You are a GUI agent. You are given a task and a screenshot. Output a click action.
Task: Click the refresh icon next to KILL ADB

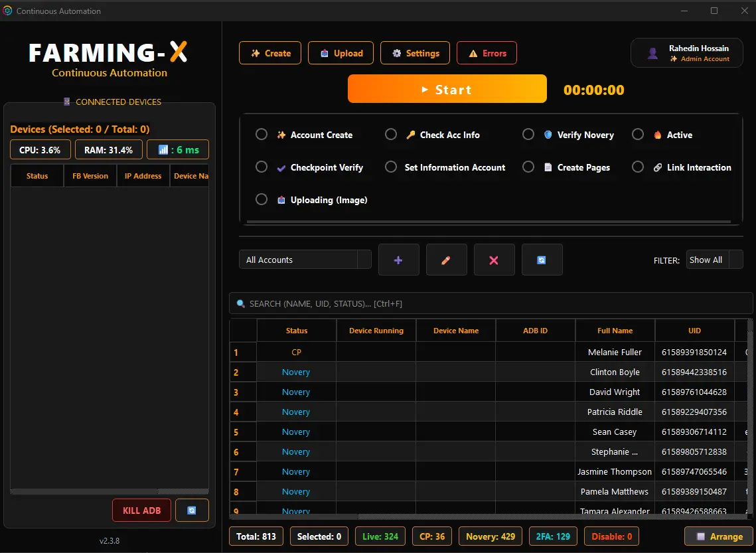click(x=192, y=510)
